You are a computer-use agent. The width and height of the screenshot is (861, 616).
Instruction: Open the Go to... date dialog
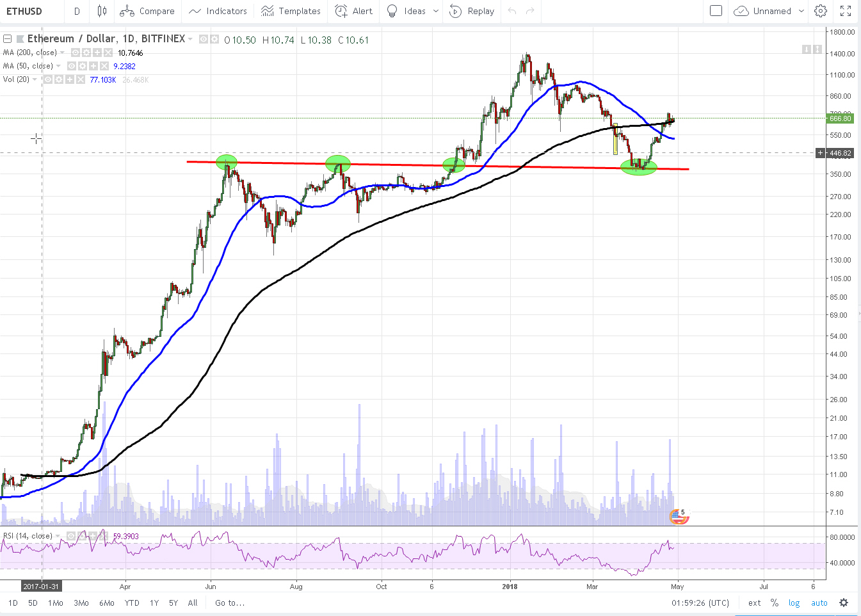(230, 603)
